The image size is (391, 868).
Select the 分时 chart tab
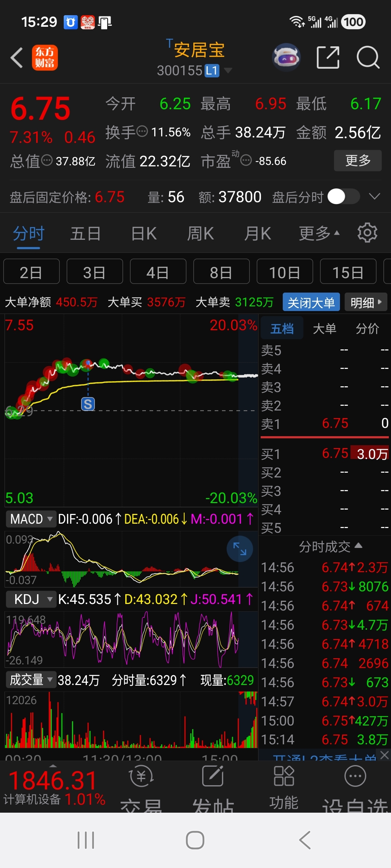(x=29, y=233)
